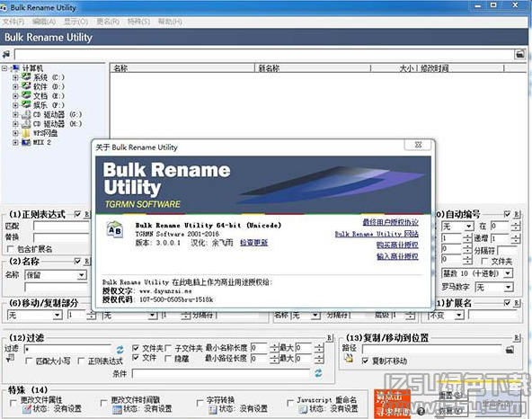Click the R reset button in the 复制/移动到位置 panel
This screenshot has width=532, height=419.
point(517,337)
